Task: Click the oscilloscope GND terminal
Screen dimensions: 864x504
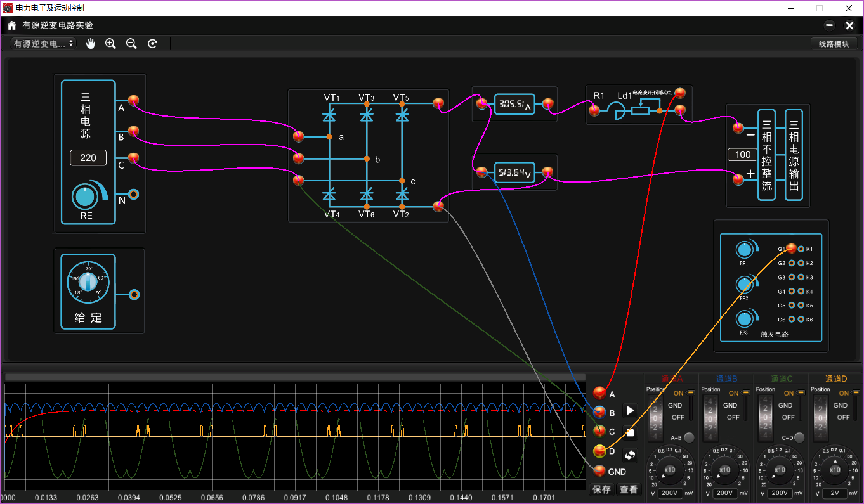Action: point(599,471)
